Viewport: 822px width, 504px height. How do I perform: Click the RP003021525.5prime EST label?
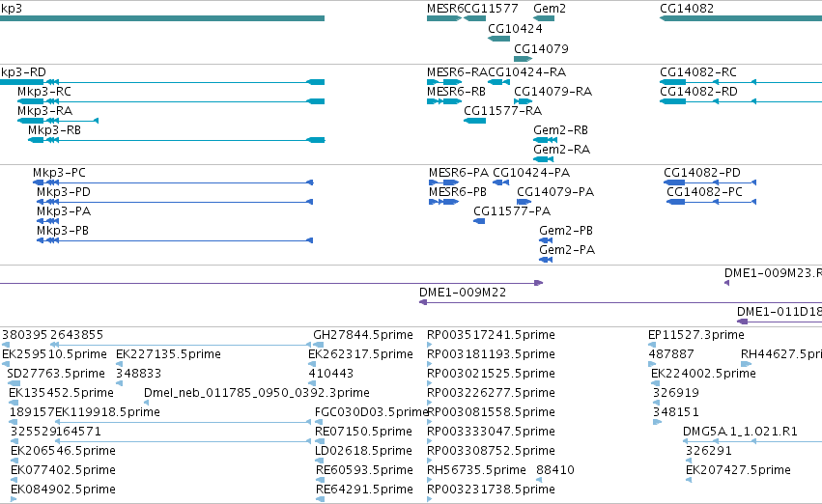[x=491, y=374]
